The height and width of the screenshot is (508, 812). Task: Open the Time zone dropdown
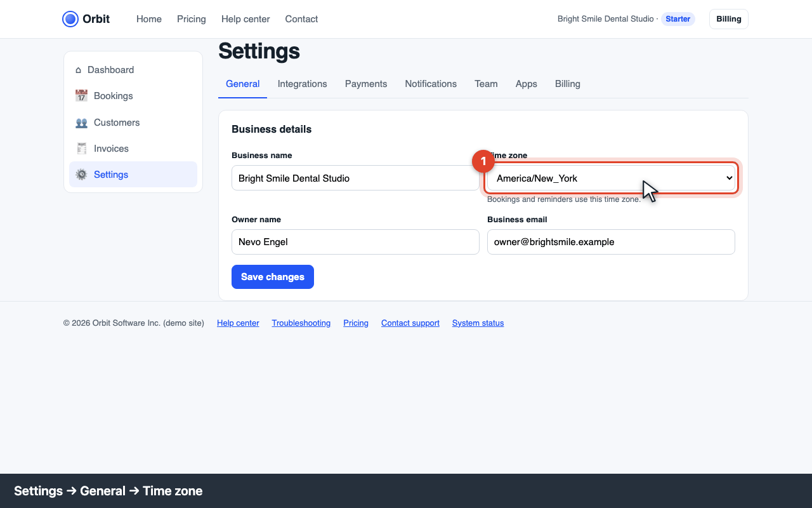point(611,178)
